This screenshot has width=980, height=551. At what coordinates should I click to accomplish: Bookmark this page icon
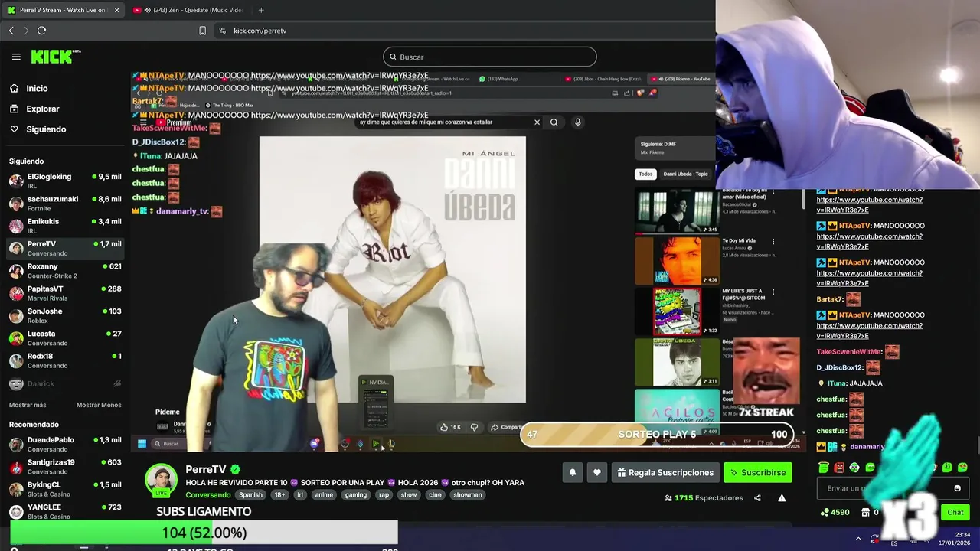[202, 31]
